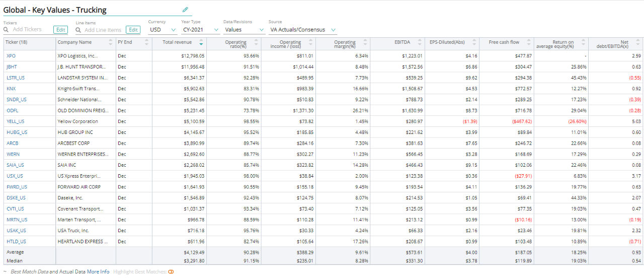Open the USX_US ticker link

click(15, 176)
